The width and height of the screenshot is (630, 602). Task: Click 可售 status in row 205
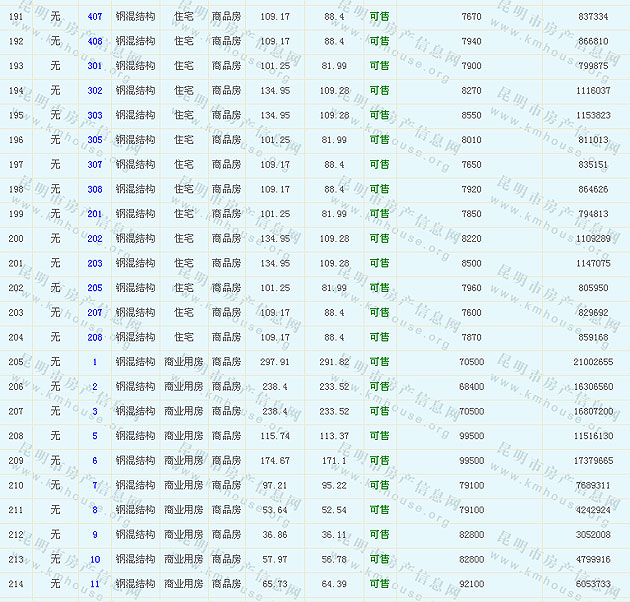coord(379,362)
